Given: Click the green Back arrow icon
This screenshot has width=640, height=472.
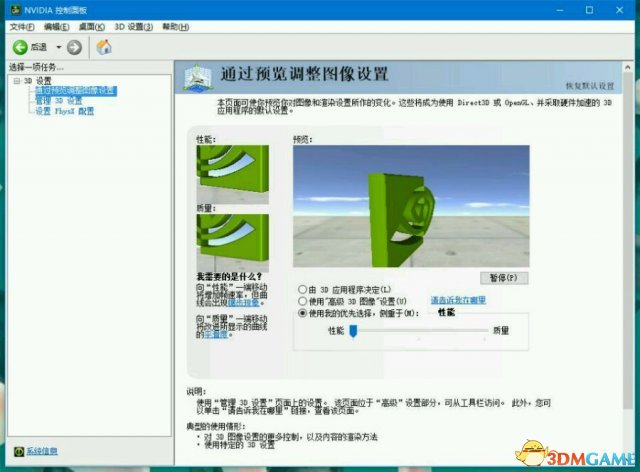Looking at the screenshot, I should (20, 47).
